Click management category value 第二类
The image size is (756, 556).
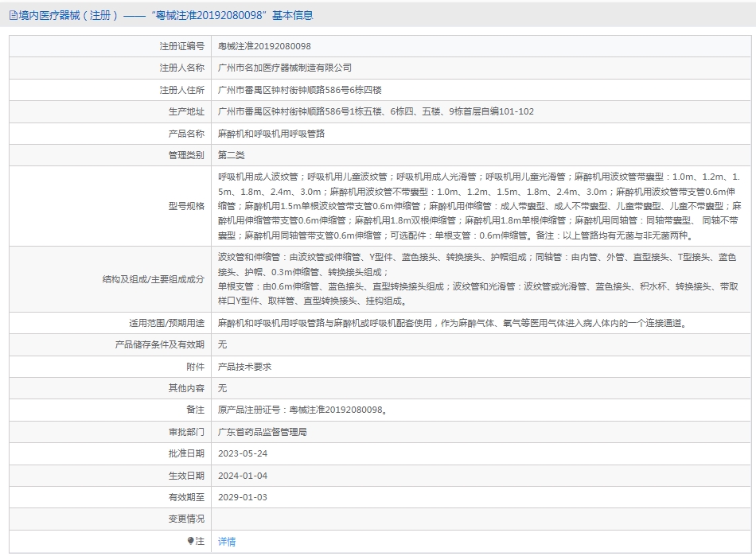(x=232, y=155)
